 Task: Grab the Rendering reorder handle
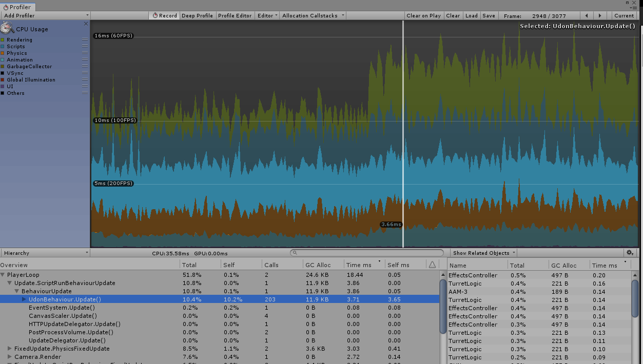pyautogui.click(x=85, y=39)
